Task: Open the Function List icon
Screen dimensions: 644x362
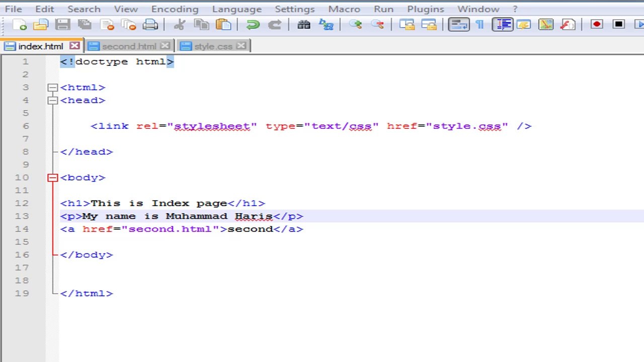Action: coord(568,25)
